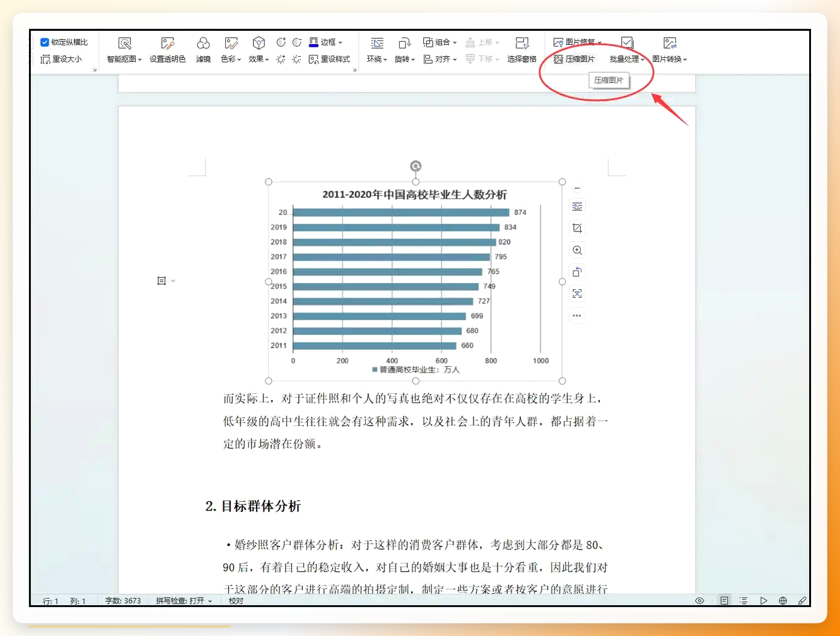Open 智能抠图 smart cutout tool
Image resolution: width=840 pixels, height=636 pixels.
(124, 50)
